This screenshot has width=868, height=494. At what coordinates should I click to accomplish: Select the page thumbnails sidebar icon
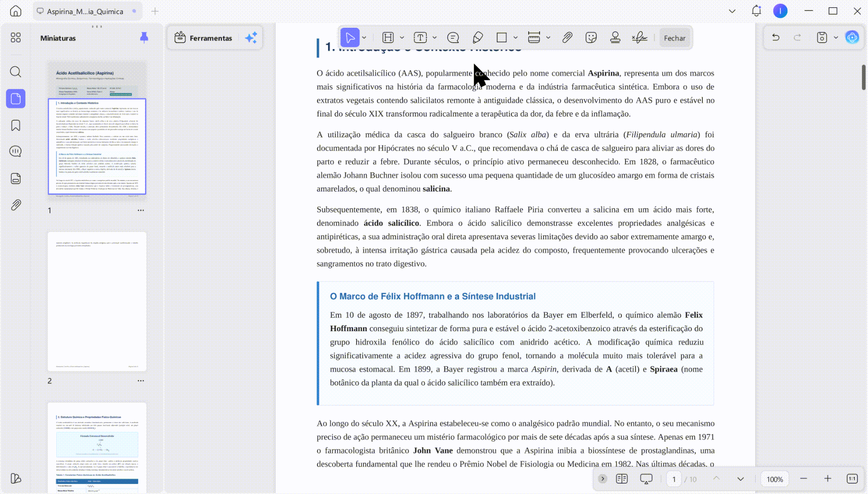point(15,99)
